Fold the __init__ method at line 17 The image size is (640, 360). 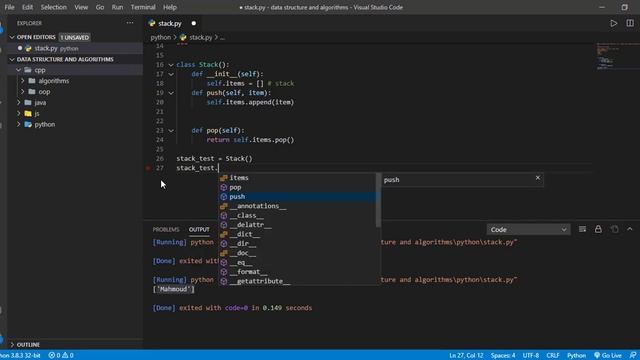tap(171, 74)
